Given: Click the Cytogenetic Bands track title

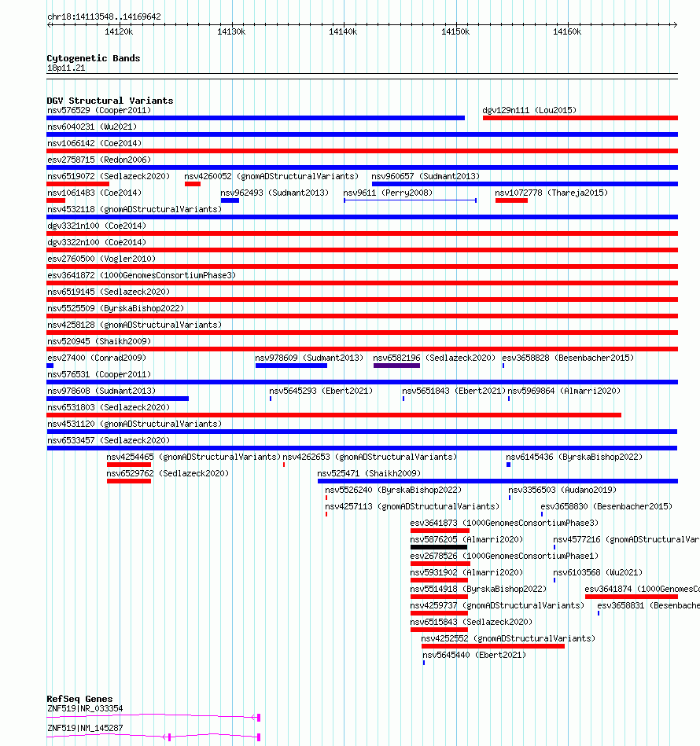Looking at the screenshot, I should 94,58.
